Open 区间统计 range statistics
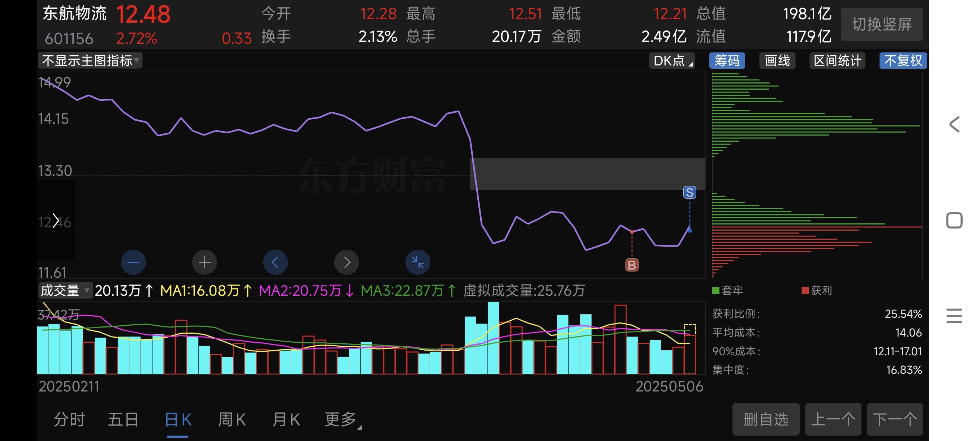The height and width of the screenshot is (441, 980). 837,61
